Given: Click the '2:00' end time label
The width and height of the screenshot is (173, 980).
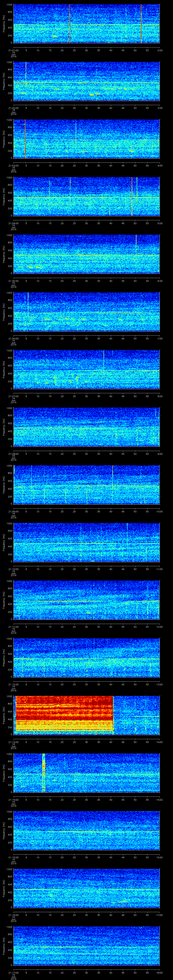Looking at the screenshot, I should [x=160, y=50].
